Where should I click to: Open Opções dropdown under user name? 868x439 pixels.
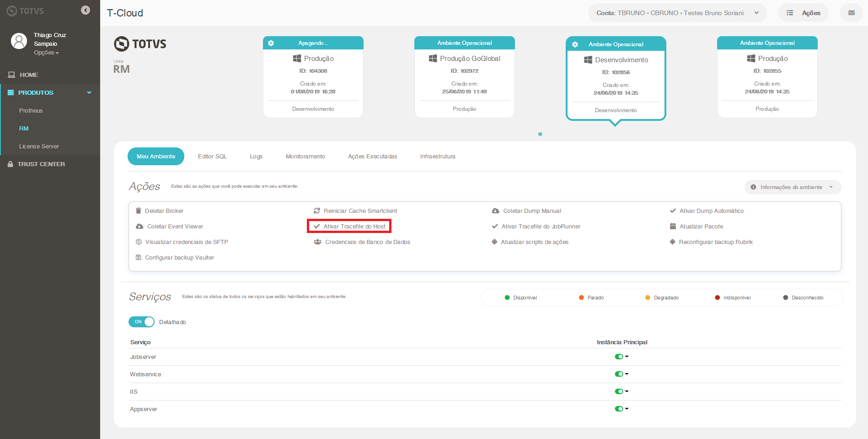point(46,53)
